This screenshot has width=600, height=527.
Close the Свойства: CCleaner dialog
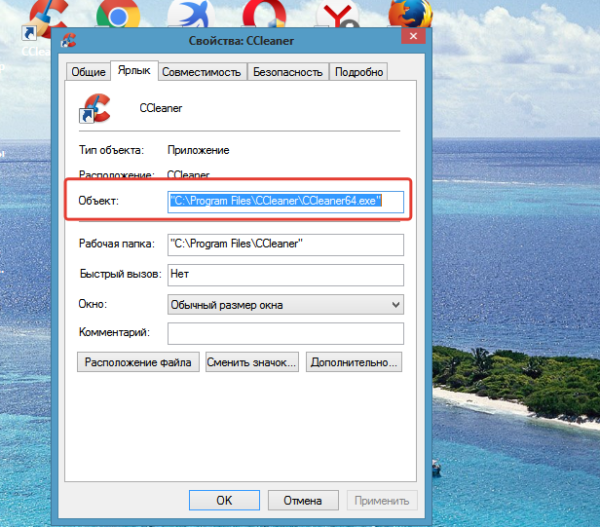[x=413, y=36]
